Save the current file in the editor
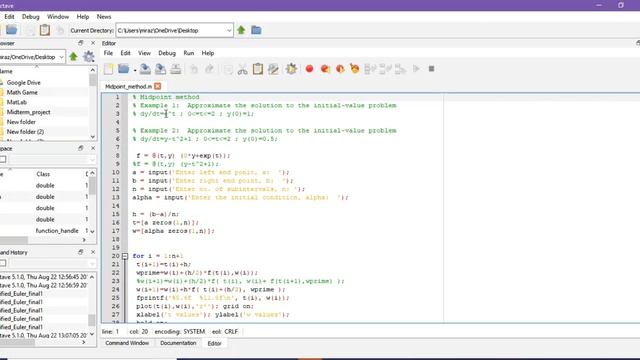Image resolution: width=640 pixels, height=360 pixels. pos(145,69)
